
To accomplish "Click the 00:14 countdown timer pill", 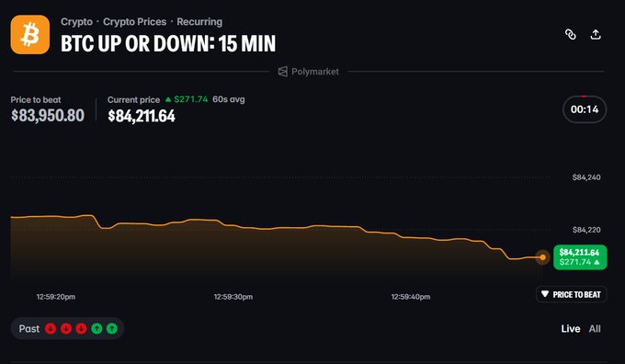I will coord(585,109).
